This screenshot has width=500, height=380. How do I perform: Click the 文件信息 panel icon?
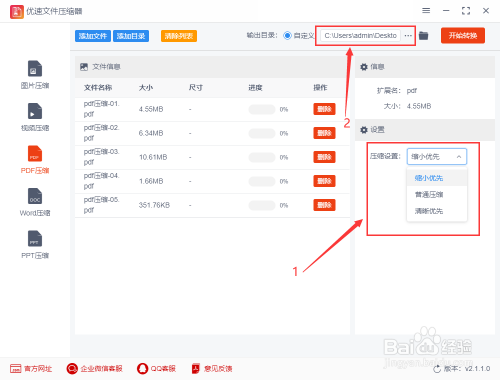84,67
